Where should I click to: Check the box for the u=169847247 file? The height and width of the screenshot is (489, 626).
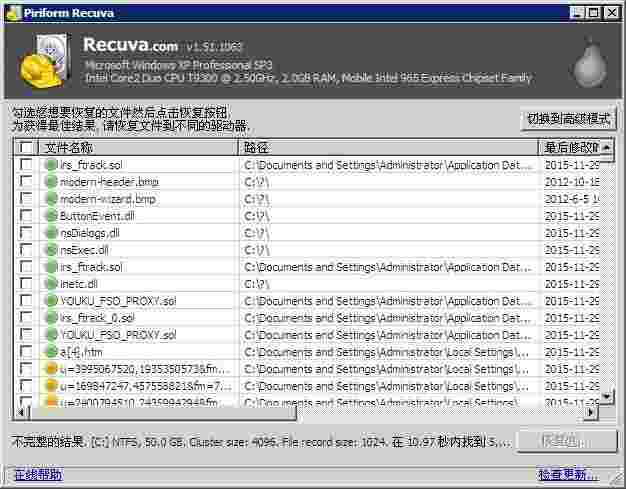click(26, 386)
